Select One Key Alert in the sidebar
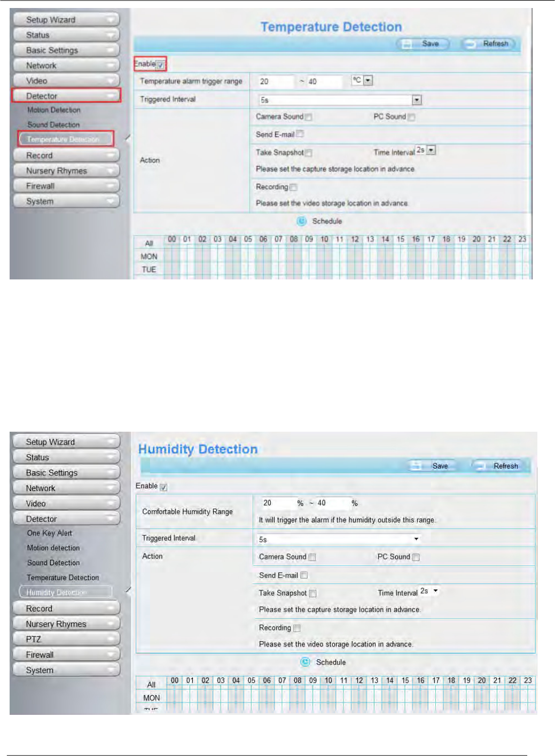555x756 pixels. 50,533
